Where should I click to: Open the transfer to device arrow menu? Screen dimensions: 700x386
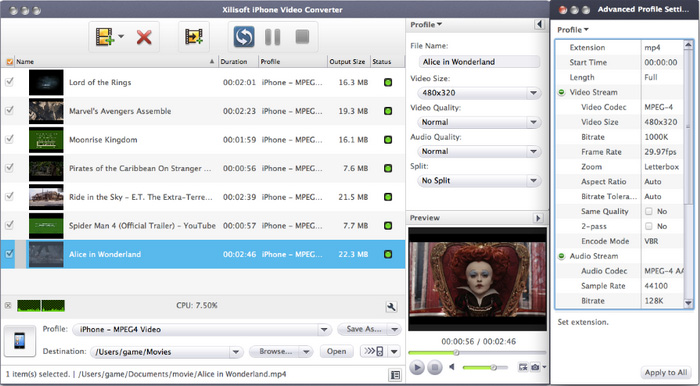[x=394, y=352]
